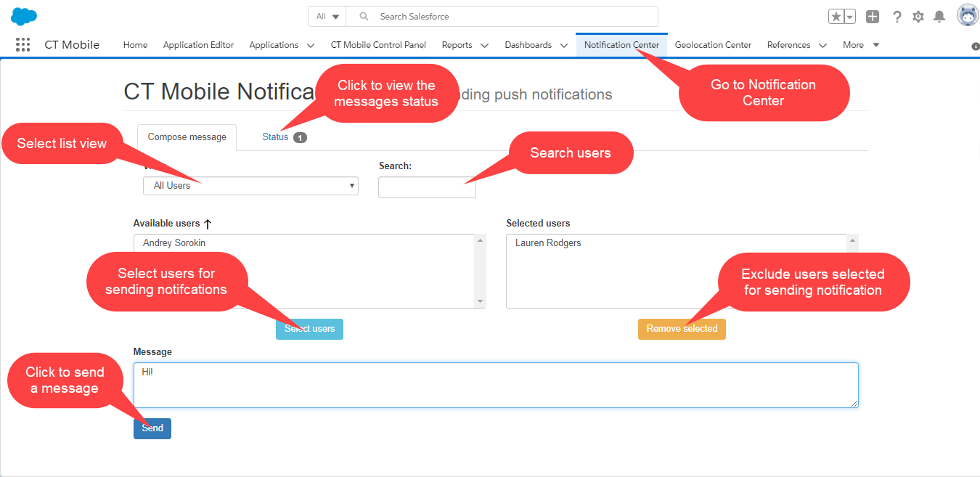Open the CT Mobile Control Panel tab
Image resolution: width=980 pixels, height=477 pixels.
tap(378, 45)
